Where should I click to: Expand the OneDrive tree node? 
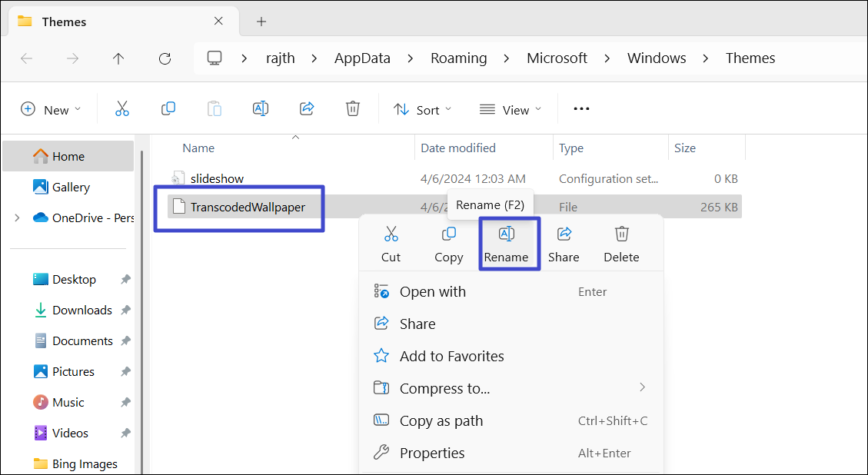point(17,218)
